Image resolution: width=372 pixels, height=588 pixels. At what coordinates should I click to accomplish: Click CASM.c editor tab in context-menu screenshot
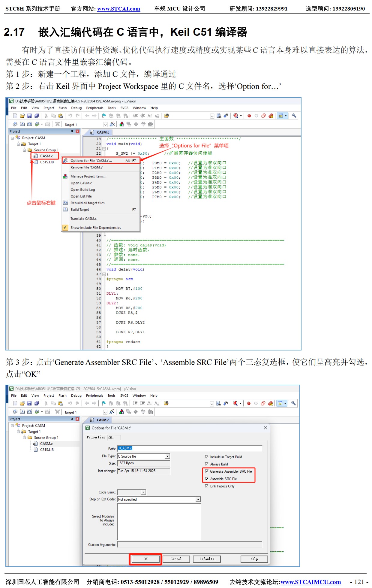point(100,132)
